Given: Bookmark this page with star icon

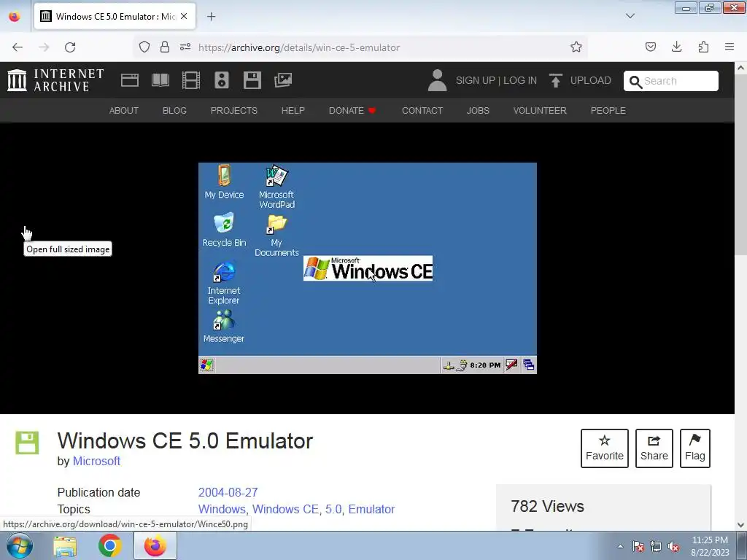Looking at the screenshot, I should (x=576, y=47).
